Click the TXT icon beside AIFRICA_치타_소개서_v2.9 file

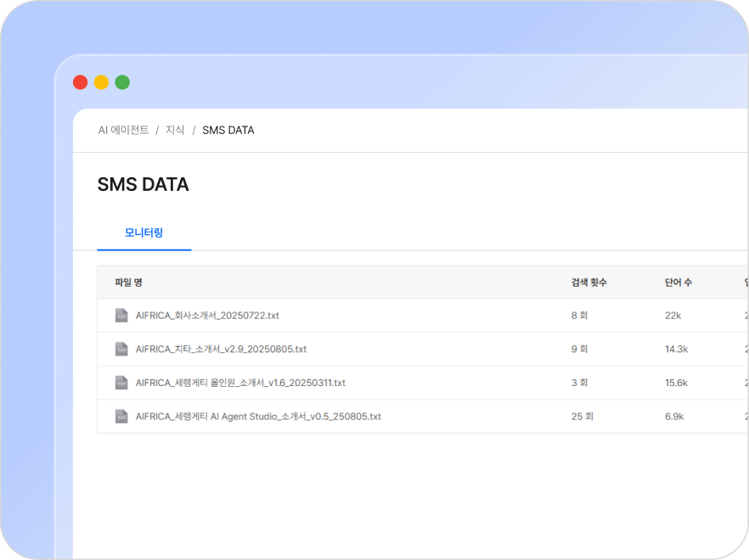121,349
